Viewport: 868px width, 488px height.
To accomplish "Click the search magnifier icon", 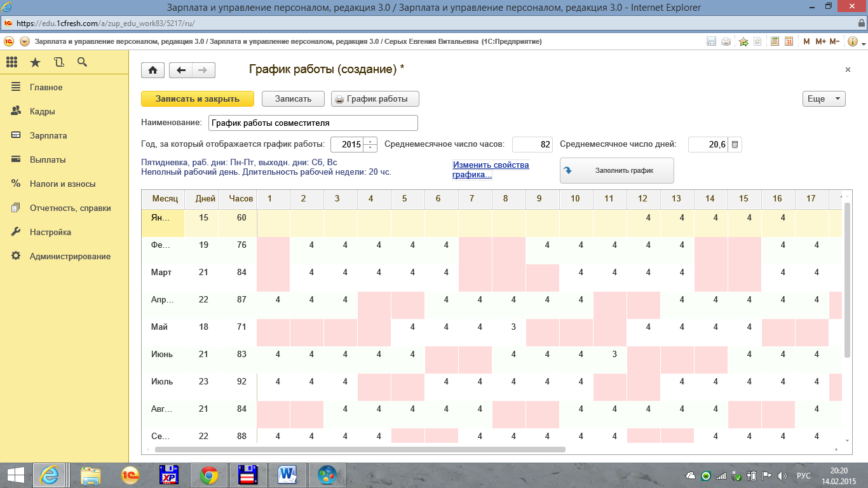I will [x=82, y=62].
